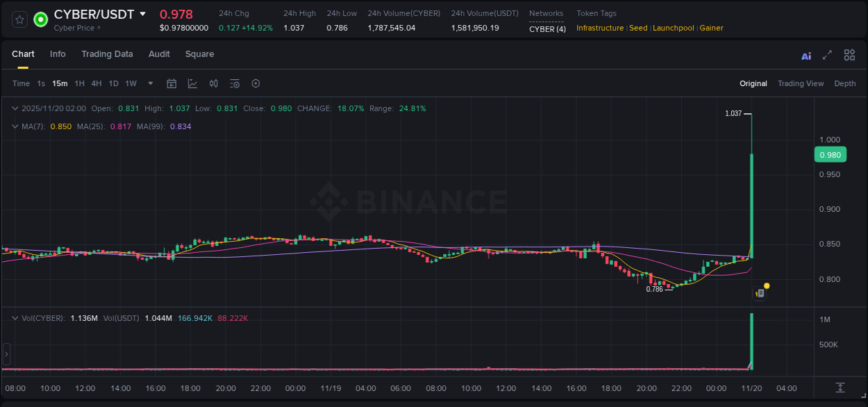868x407 pixels.
Task: Click the left chart scroll arrow
Action: (x=6, y=354)
